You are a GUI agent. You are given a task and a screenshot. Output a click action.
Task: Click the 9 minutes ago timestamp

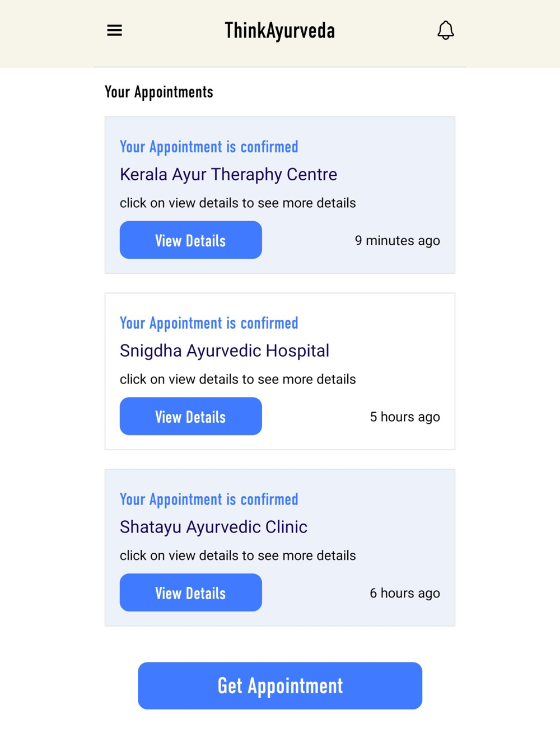pyautogui.click(x=397, y=241)
